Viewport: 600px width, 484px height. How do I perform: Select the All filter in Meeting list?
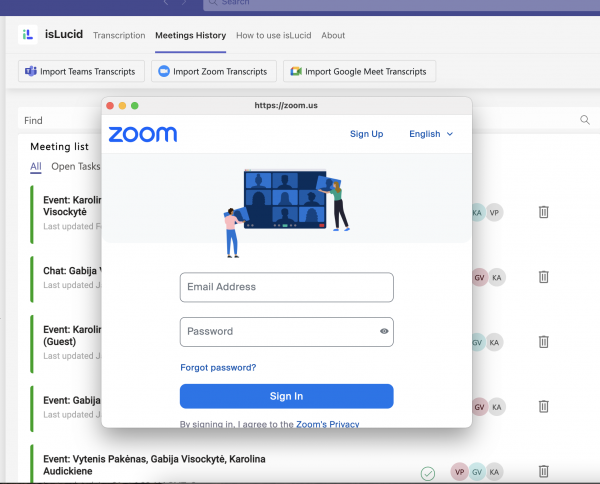(36, 166)
